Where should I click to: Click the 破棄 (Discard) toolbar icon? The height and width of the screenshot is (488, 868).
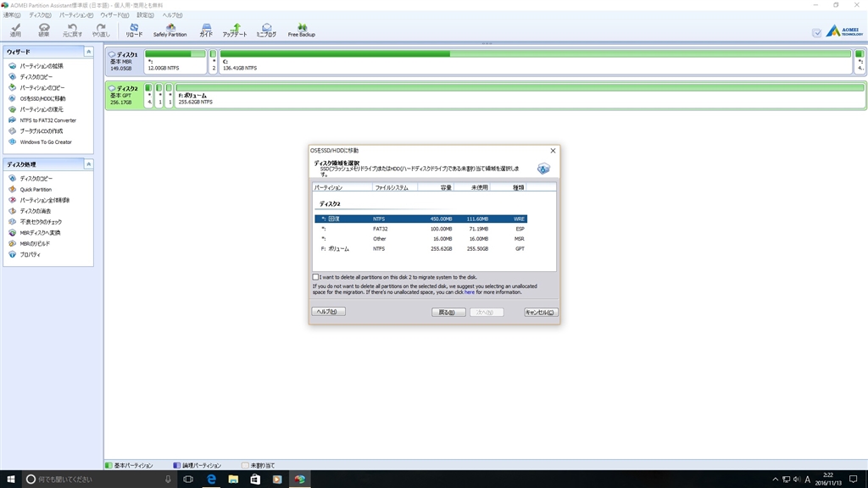[44, 30]
